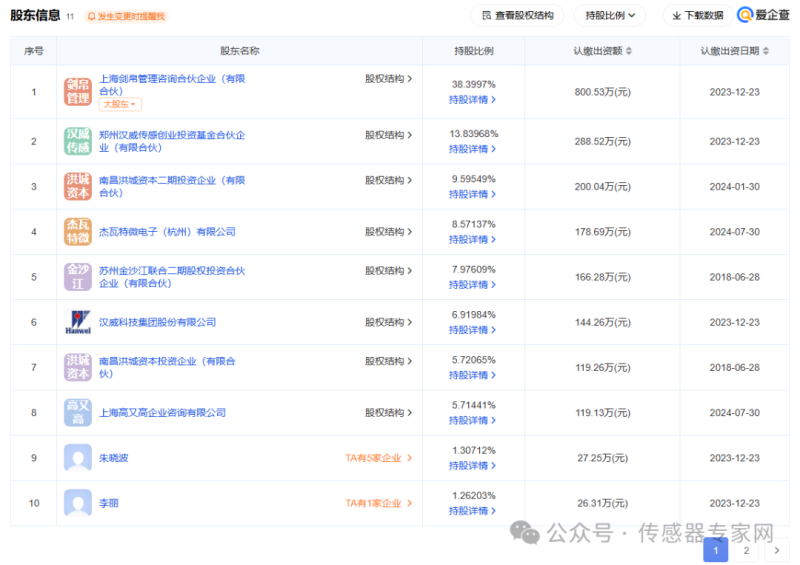This screenshot has height=565, width=800.
Task: Click 2024-01-30 date cell
Action: pyautogui.click(x=734, y=187)
